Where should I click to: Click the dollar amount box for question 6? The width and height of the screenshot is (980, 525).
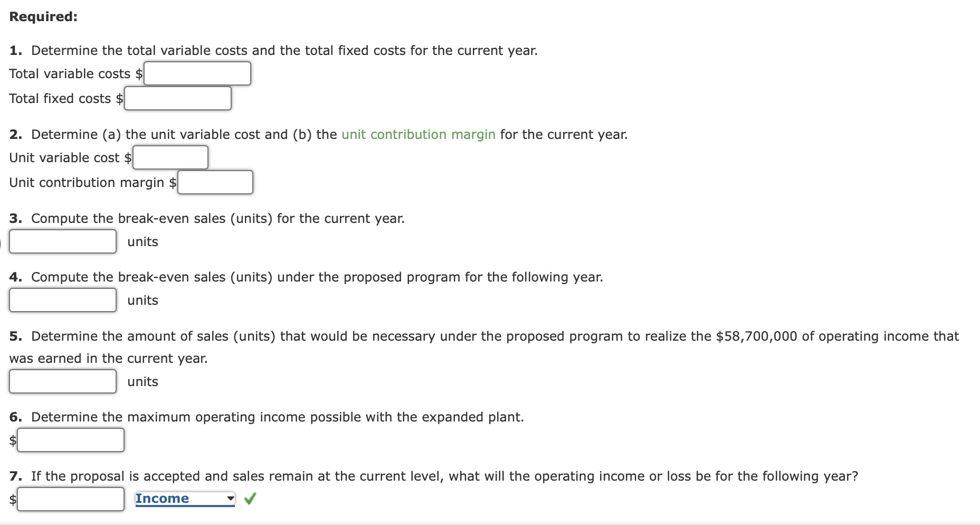click(71, 440)
